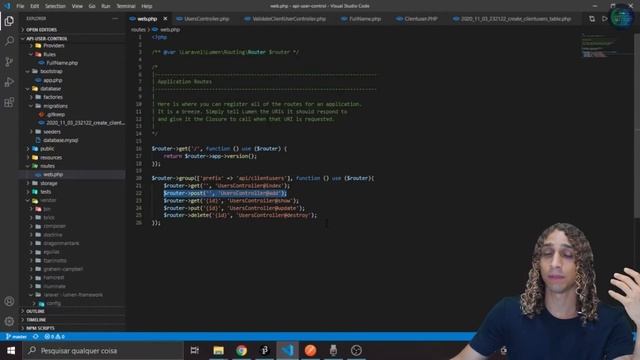This screenshot has height=360, width=640.
Task: Open the Manage gear icon
Action: (x=9, y=321)
